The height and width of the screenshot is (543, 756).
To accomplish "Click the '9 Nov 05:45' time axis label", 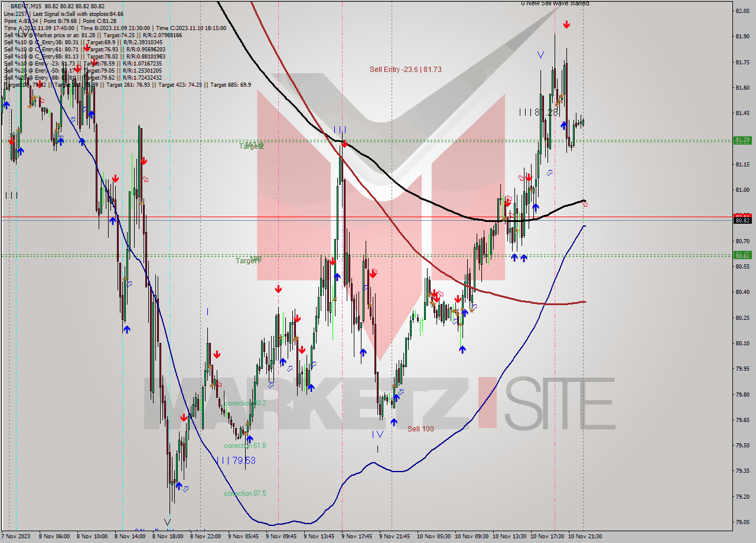I will [243, 537].
